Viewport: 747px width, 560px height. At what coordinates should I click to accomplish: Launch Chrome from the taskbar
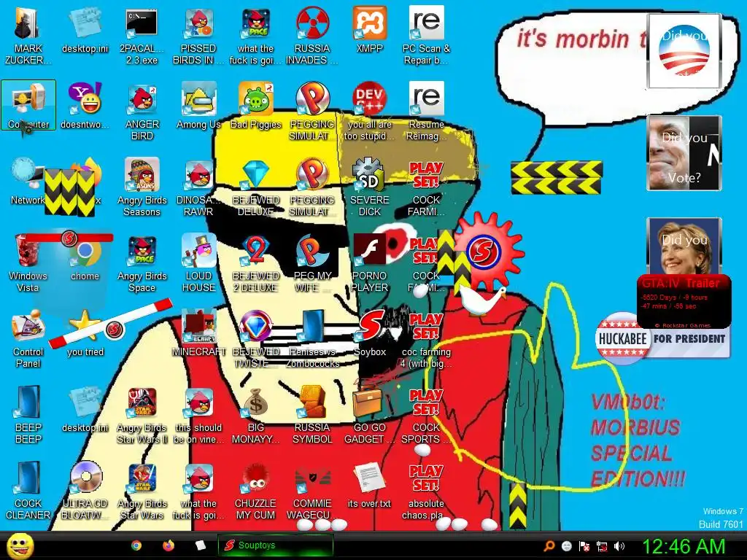tap(136, 545)
